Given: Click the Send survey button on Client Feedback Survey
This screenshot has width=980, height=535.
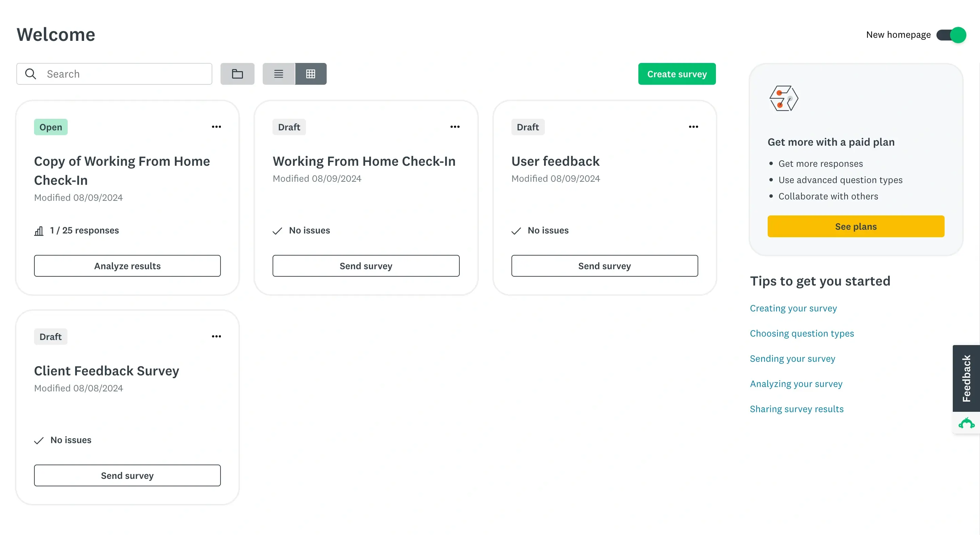Looking at the screenshot, I should (x=127, y=475).
